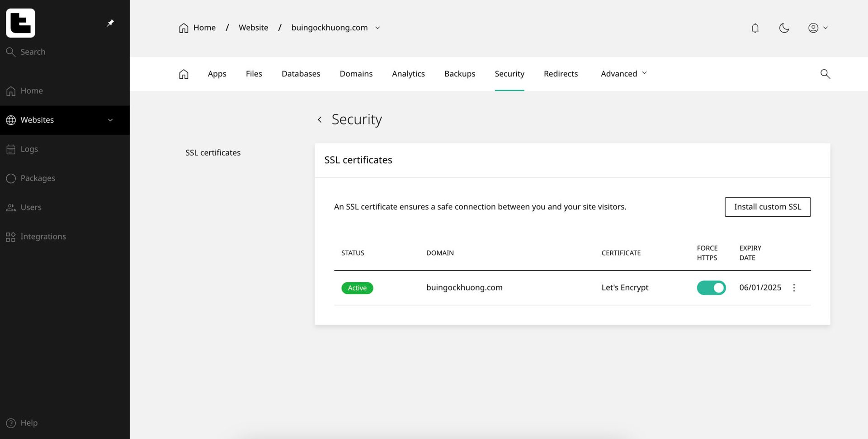868x439 pixels.
Task: Open the Users section from the sidebar
Action: click(x=31, y=207)
